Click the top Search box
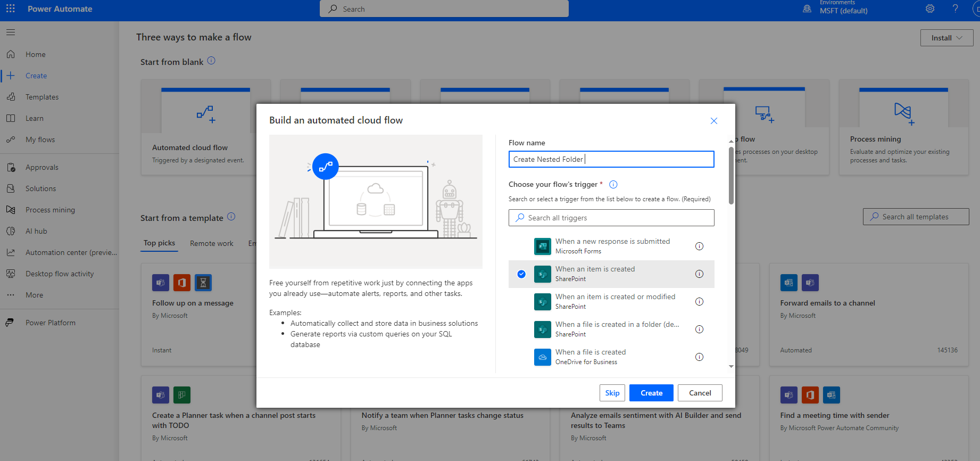980x461 pixels. 444,9
